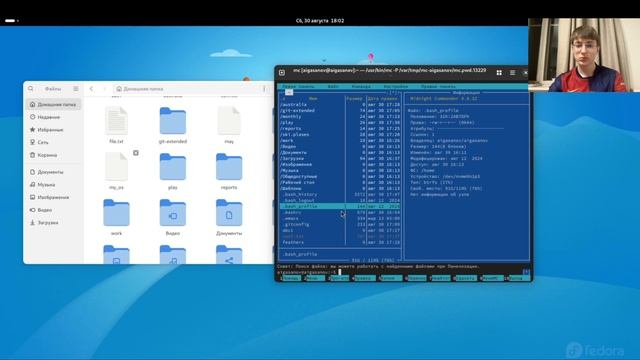
Task: Open the Files sidebar hamburger menu
Action: coord(76,89)
